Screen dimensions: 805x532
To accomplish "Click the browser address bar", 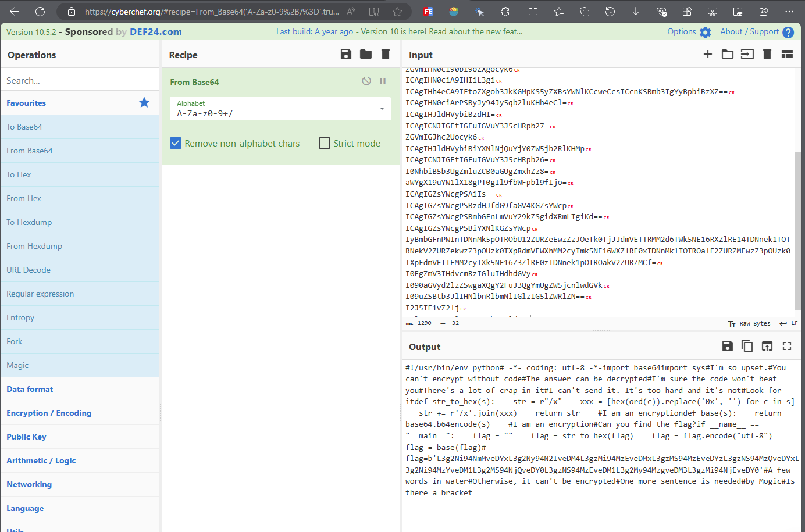I will click(212, 12).
